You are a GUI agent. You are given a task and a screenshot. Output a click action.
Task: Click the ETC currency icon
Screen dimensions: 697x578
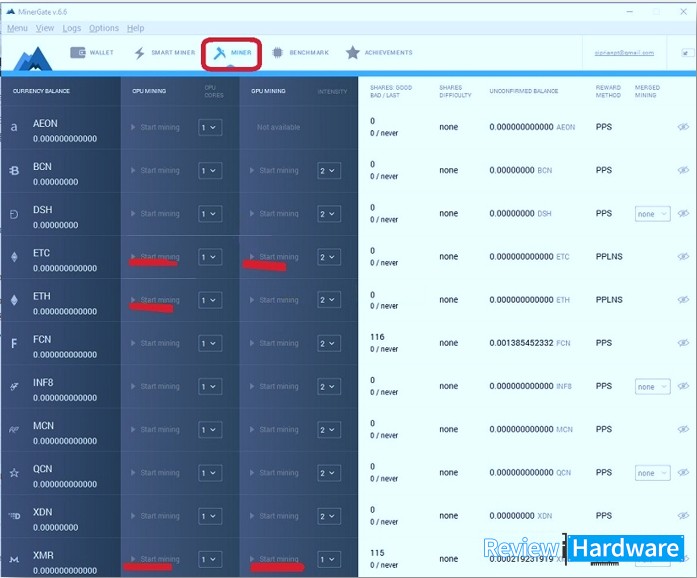14,257
